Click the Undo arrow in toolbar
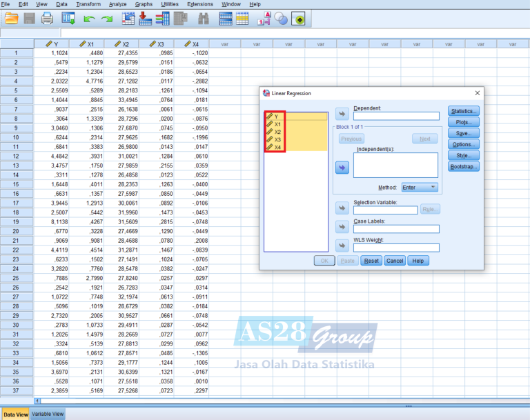 tap(89, 19)
